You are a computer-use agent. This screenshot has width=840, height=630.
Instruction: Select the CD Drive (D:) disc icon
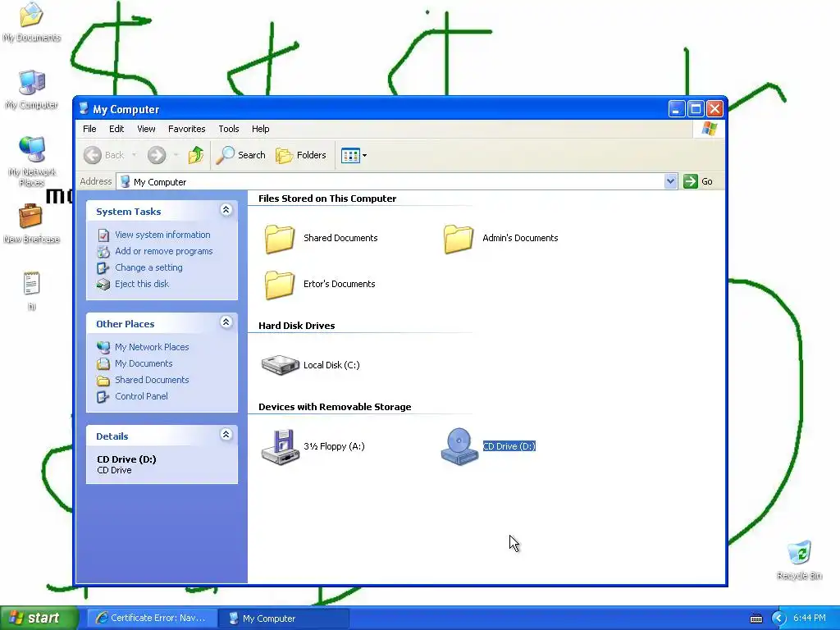coord(459,447)
